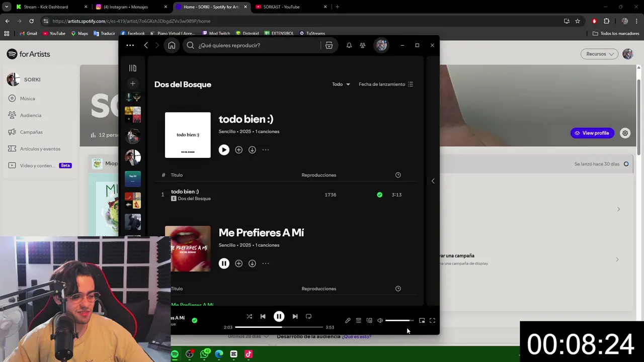Image resolution: width=644 pixels, height=362 pixels.
Task: Download Me Prefieres A Mí single
Action: [x=252, y=263]
